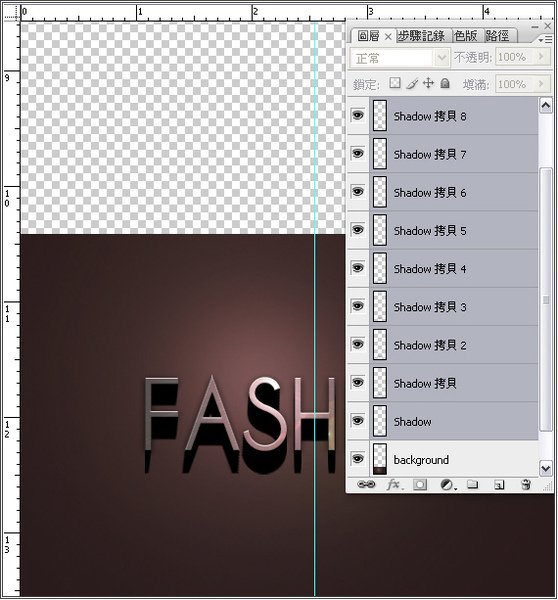Screen dimensions: 558x600
Task: Create a new layer group
Action: [473, 485]
